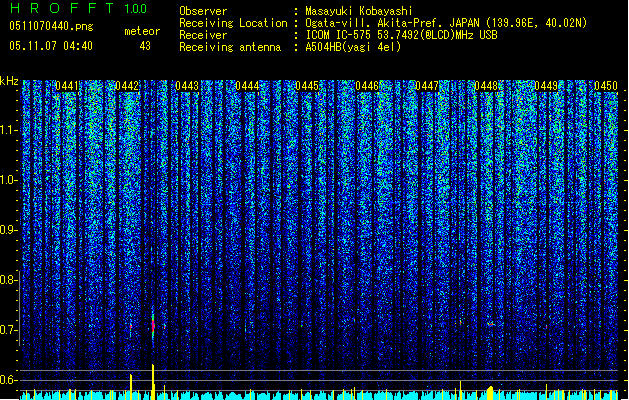
Task: Select the 0448 time marker
Action: pyautogui.click(x=486, y=86)
